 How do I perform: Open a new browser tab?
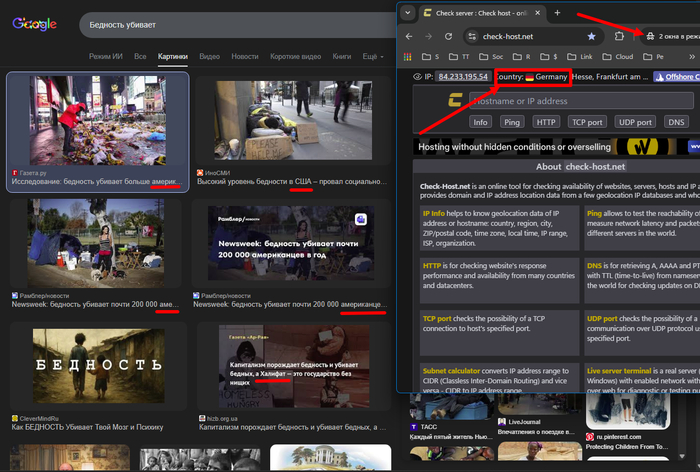[x=558, y=13]
